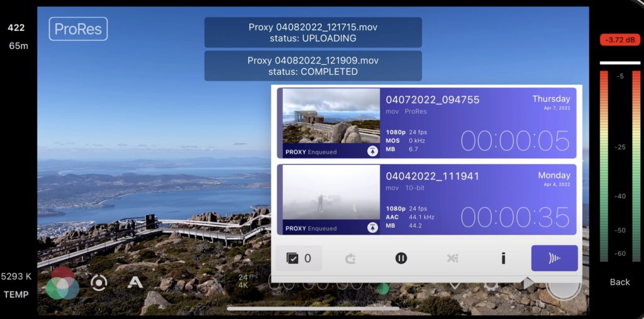644x319 pixels.
Task: Tap the shuffle crossed-arrows icon
Action: tap(452, 259)
